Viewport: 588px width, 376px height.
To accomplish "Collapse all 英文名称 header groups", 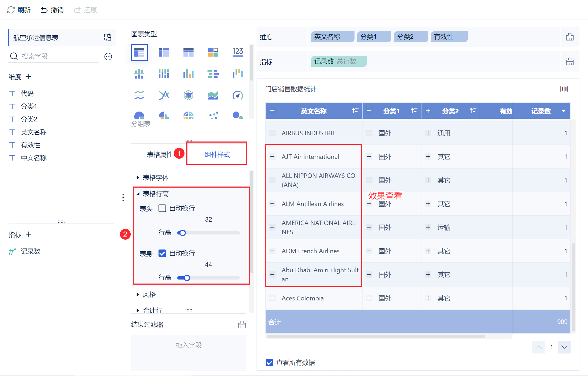I will click(272, 111).
